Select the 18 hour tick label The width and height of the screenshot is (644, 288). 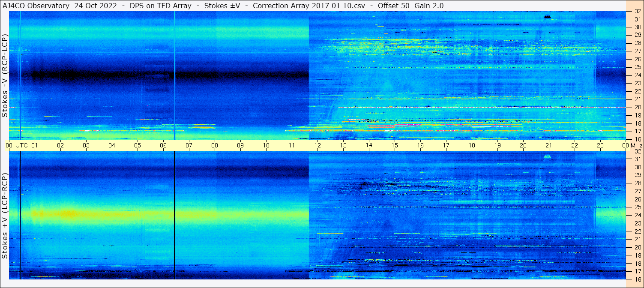[x=472, y=145]
